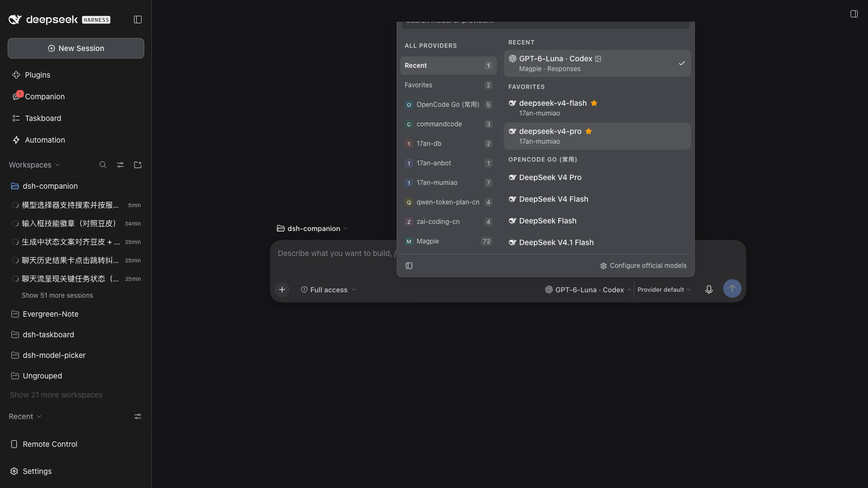The width and height of the screenshot is (868, 488).
Task: Toggle star on deepseek-v4-pro
Action: pyautogui.click(x=589, y=131)
